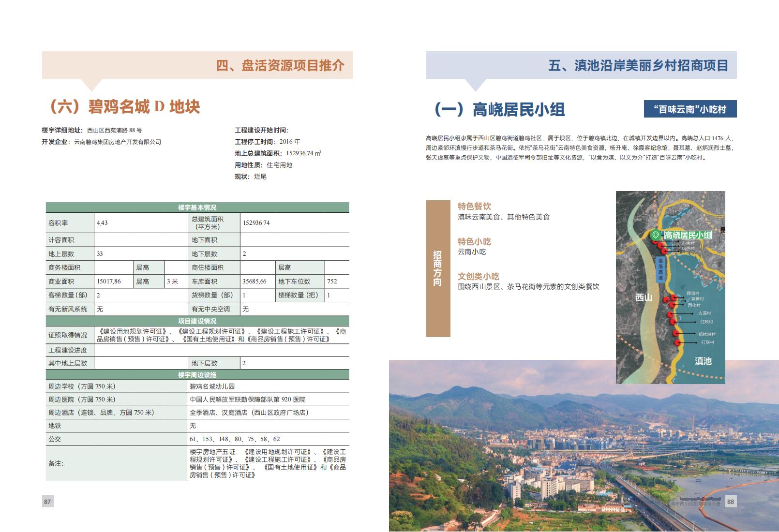Viewport: 779px width, 532px height.
Task: Click the 商务楼面积 label cell
Action: coord(70,267)
